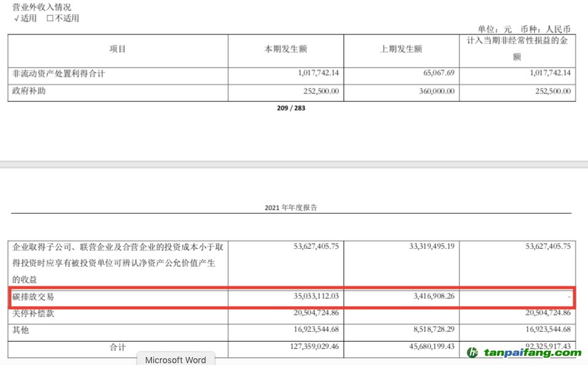The height and width of the screenshot is (365, 588).
Task: Click the 合计 total row label
Action: [117, 348]
